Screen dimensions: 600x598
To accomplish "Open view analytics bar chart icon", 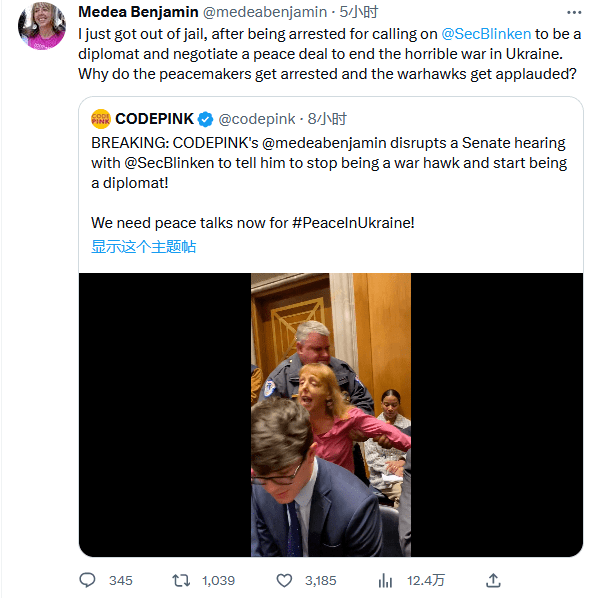I will point(385,580).
